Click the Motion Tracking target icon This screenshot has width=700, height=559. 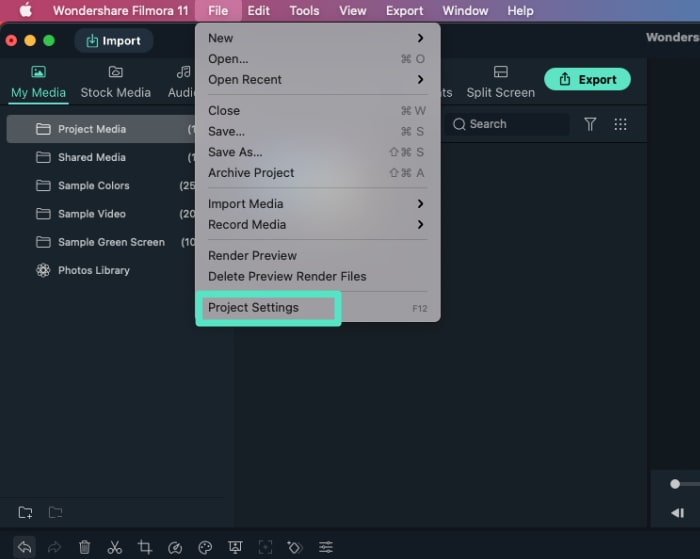(x=265, y=547)
